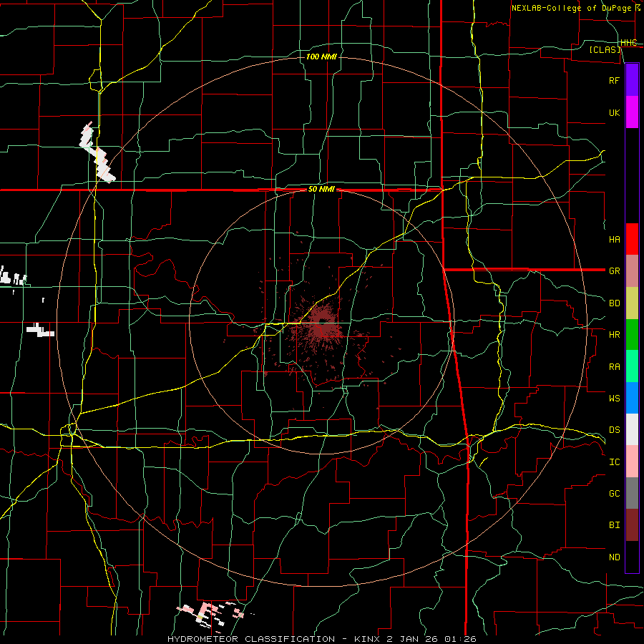644x644 pixels.
Task: Click the RF purple legend swatch
Action: (632, 80)
